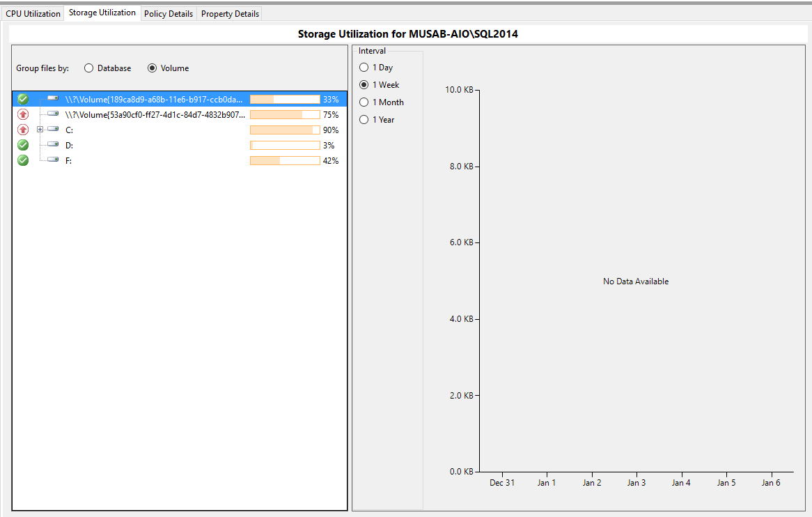Click the 75% usage bar
Viewport: 812px width, 517px height.
coord(285,114)
